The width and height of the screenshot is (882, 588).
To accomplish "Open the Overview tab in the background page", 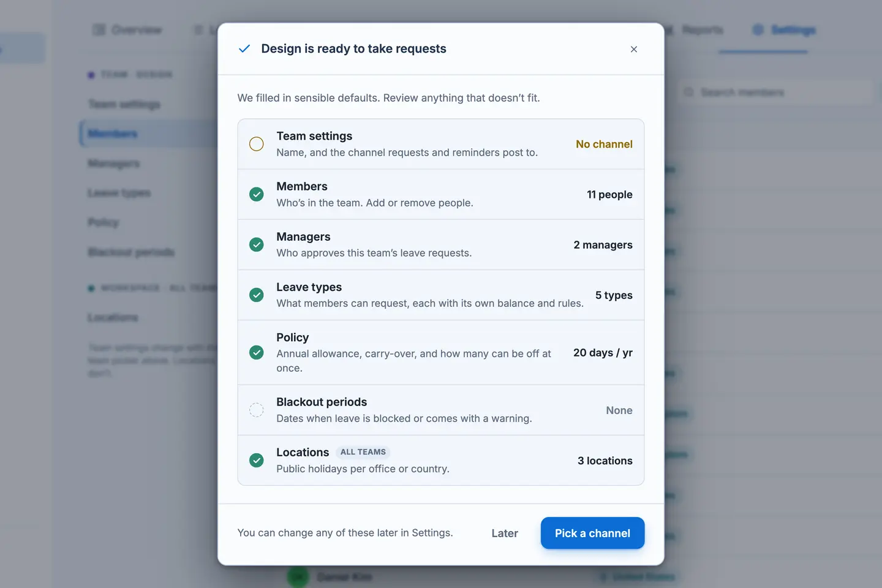I will tap(127, 30).
